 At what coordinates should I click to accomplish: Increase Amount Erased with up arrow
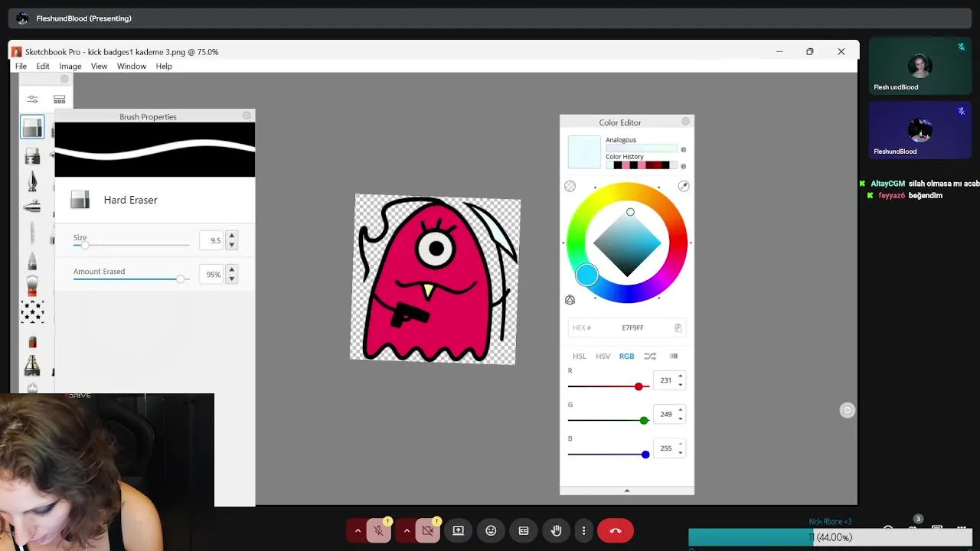coord(232,269)
